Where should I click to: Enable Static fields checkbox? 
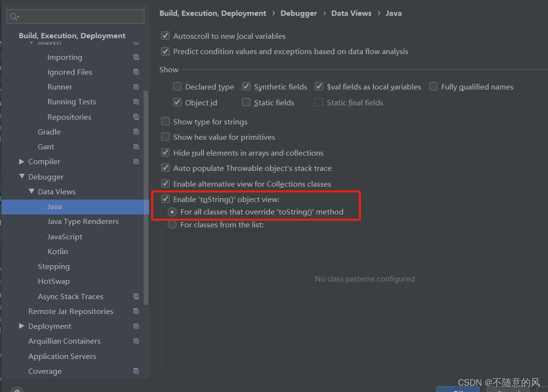point(246,102)
